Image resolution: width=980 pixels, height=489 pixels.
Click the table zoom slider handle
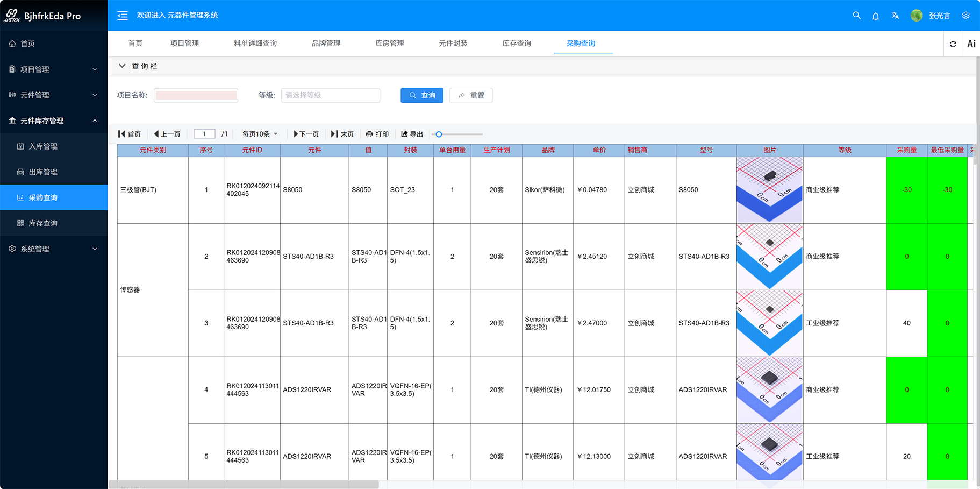point(439,134)
